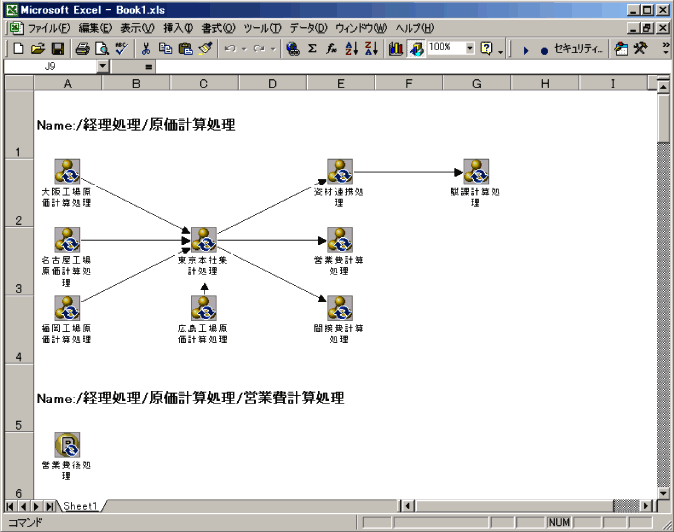The height and width of the screenshot is (532, 674).
Task: Click the Office Assistant help icon
Action: pos(486,49)
